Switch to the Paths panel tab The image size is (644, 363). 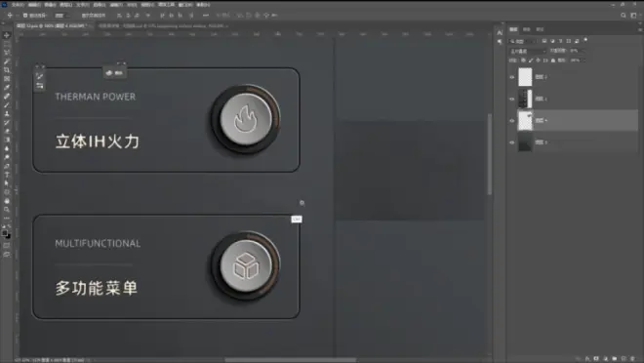click(x=540, y=29)
